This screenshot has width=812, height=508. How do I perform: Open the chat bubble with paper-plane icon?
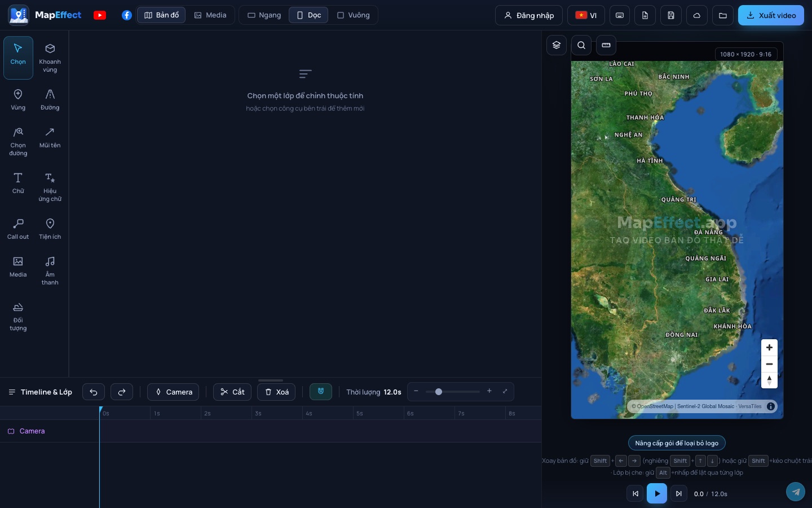[x=796, y=492]
